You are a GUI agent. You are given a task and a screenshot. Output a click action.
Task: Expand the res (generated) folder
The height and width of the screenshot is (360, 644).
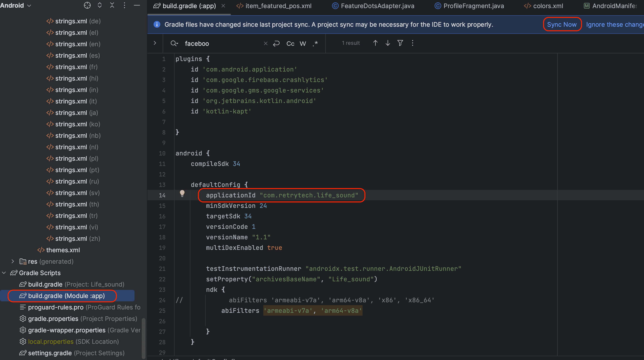pos(13,261)
